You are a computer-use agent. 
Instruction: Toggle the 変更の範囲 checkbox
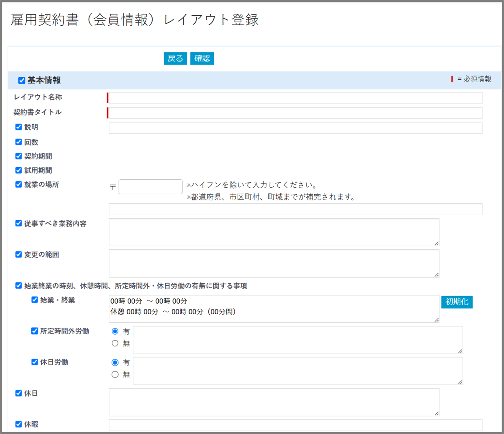click(18, 254)
